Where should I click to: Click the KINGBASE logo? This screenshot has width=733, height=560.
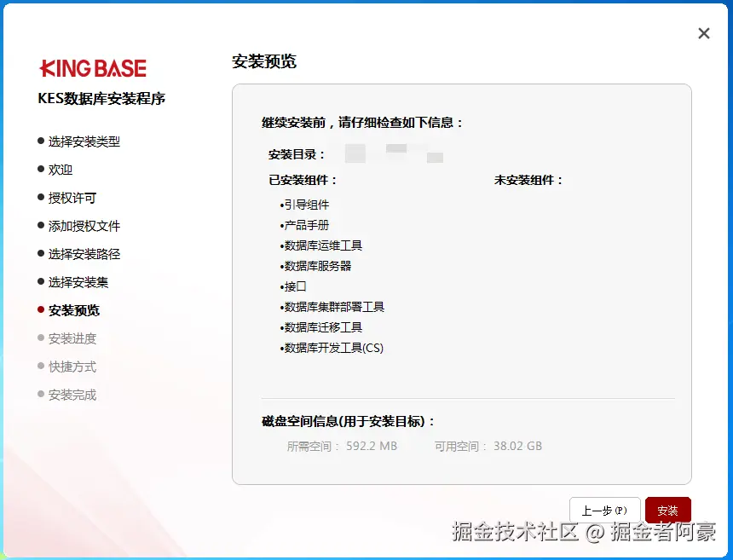point(93,68)
